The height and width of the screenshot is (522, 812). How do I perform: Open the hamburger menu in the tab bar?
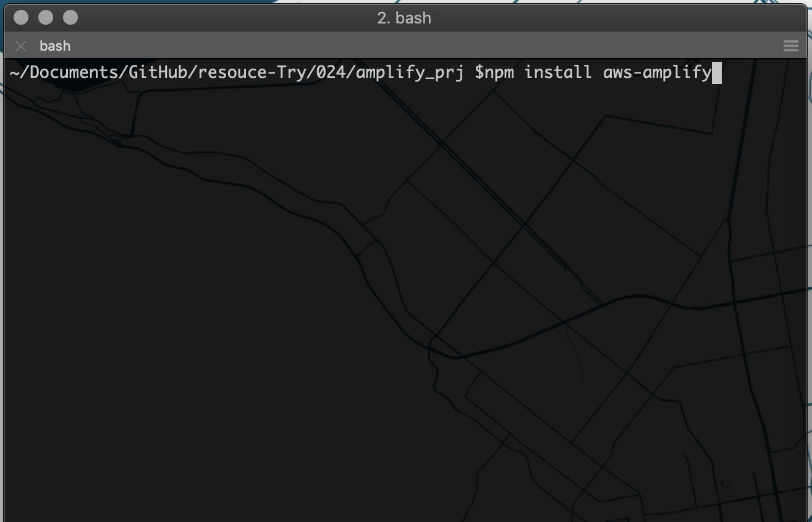791,46
